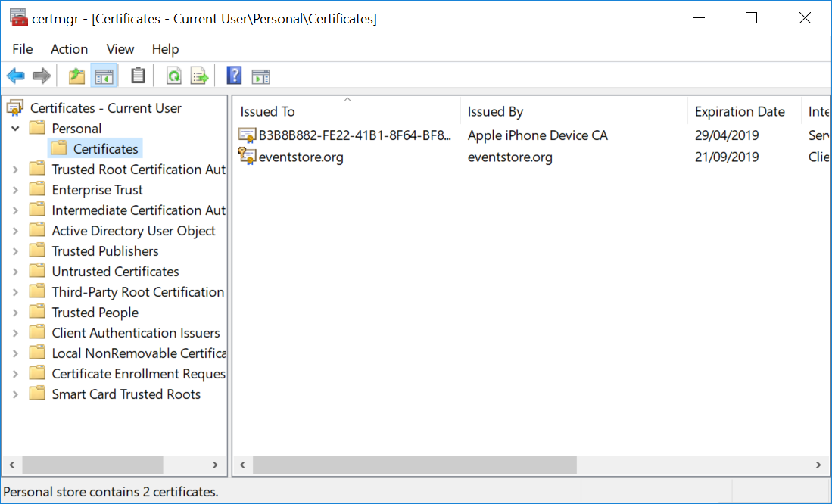Open the Action menu

(x=69, y=48)
